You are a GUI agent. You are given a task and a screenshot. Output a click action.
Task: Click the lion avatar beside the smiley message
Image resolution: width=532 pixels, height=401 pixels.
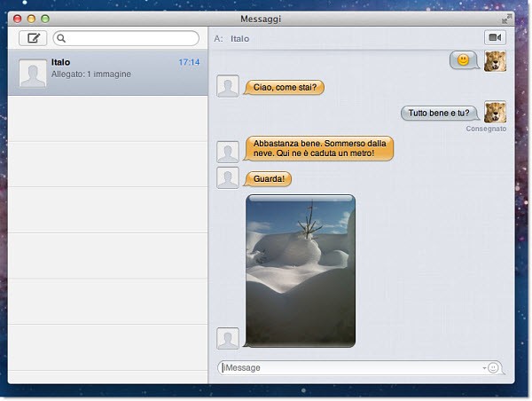click(x=495, y=61)
